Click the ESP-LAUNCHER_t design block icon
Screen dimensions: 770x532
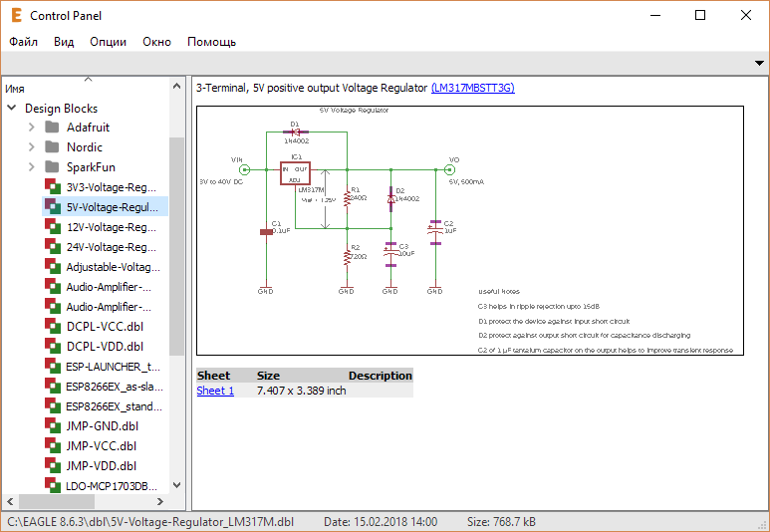pos(53,366)
